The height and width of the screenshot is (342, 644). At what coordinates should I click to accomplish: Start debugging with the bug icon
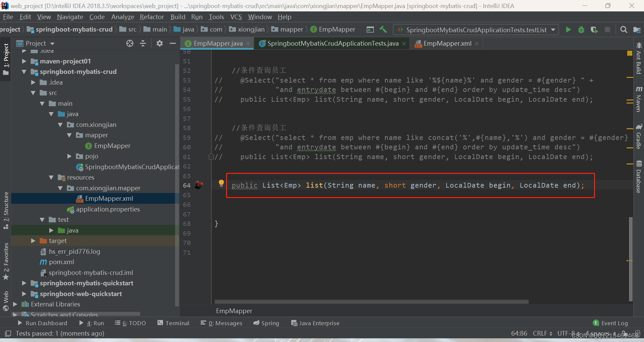[581, 30]
